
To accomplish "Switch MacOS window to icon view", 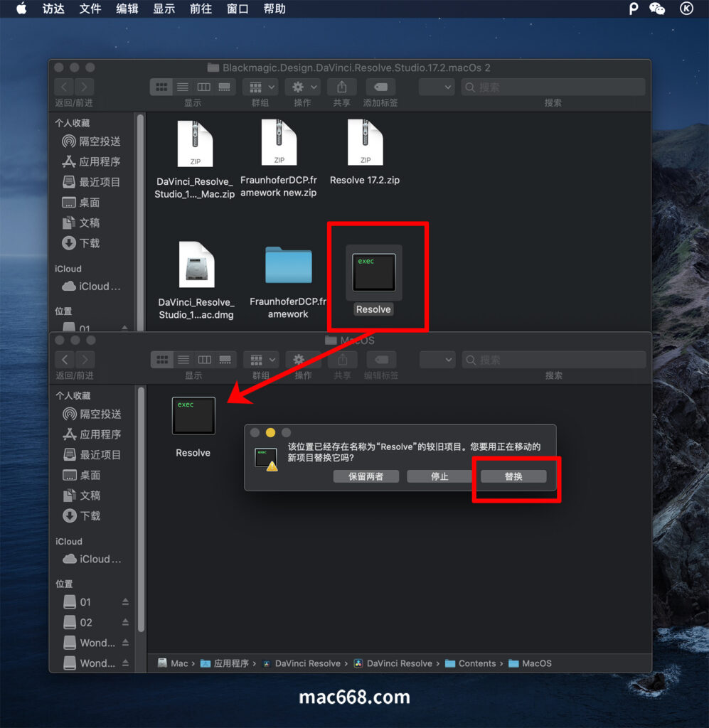I will pyautogui.click(x=162, y=360).
